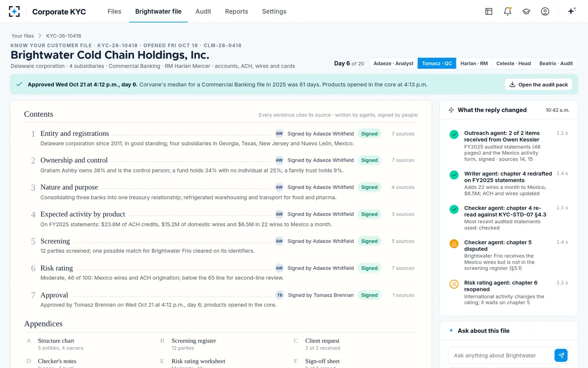
Task: Click the sparkle icon beside Ask about this file
Action: coord(451,330)
